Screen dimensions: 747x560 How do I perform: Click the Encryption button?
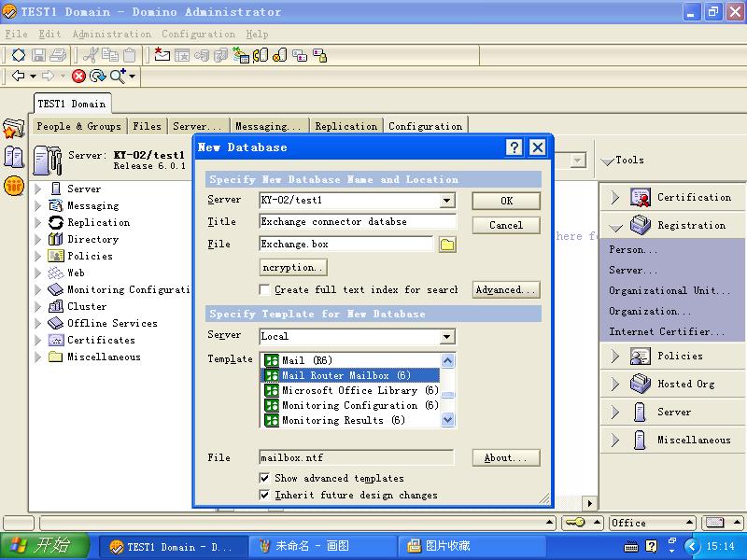pos(293,268)
